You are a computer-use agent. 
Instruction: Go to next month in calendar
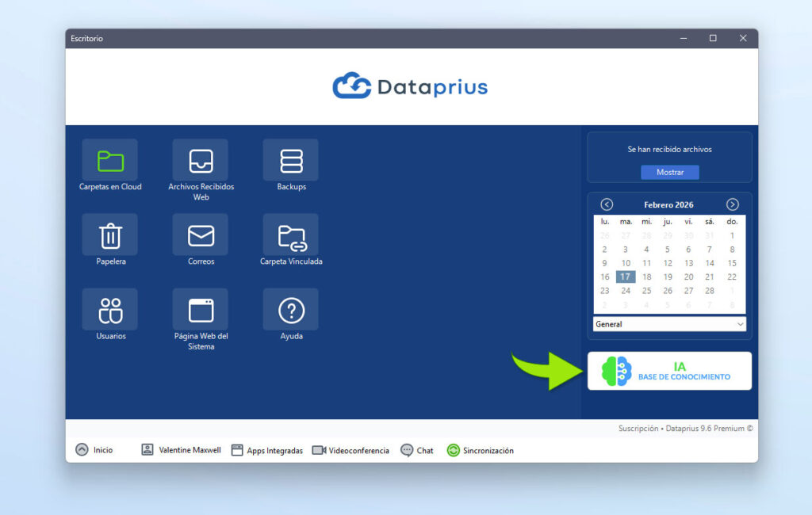pyautogui.click(x=732, y=204)
